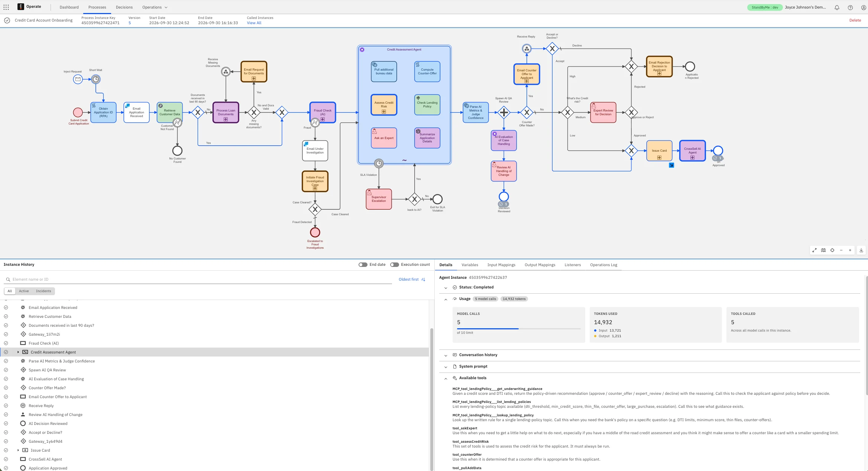Viewport: 868px width, 471px height.
Task: Select the Inject Request message event
Action: click(78, 79)
